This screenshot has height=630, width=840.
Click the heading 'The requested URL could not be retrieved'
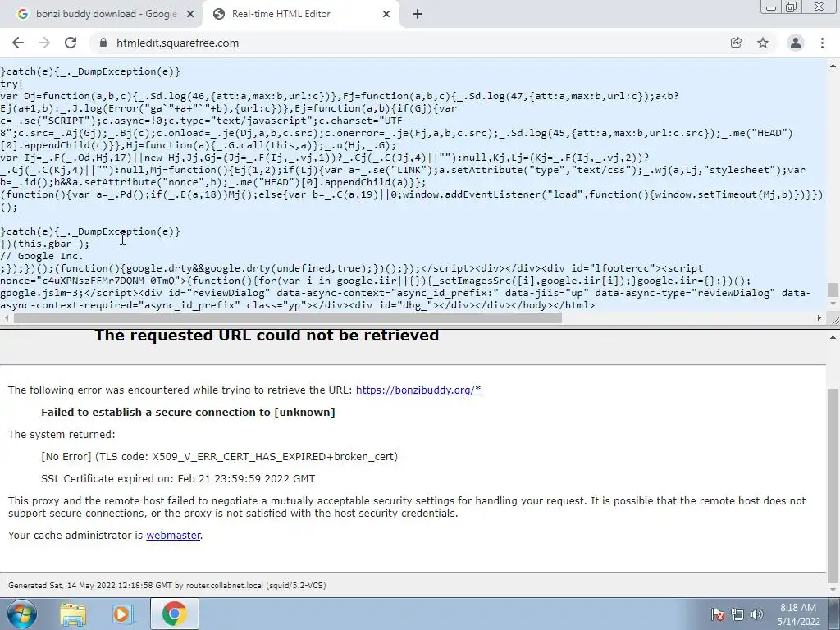(x=267, y=335)
